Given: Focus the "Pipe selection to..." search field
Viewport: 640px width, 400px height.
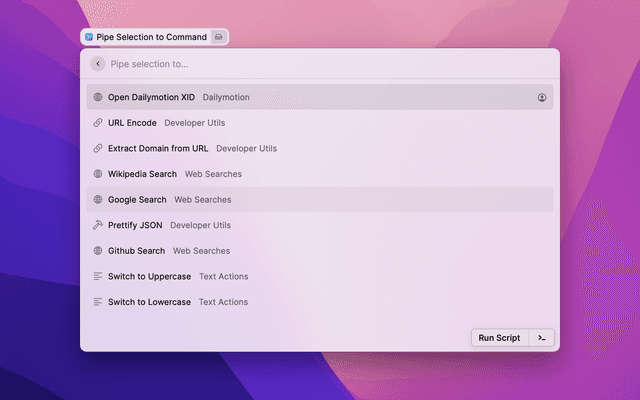Looking at the screenshot, I should 300,64.
